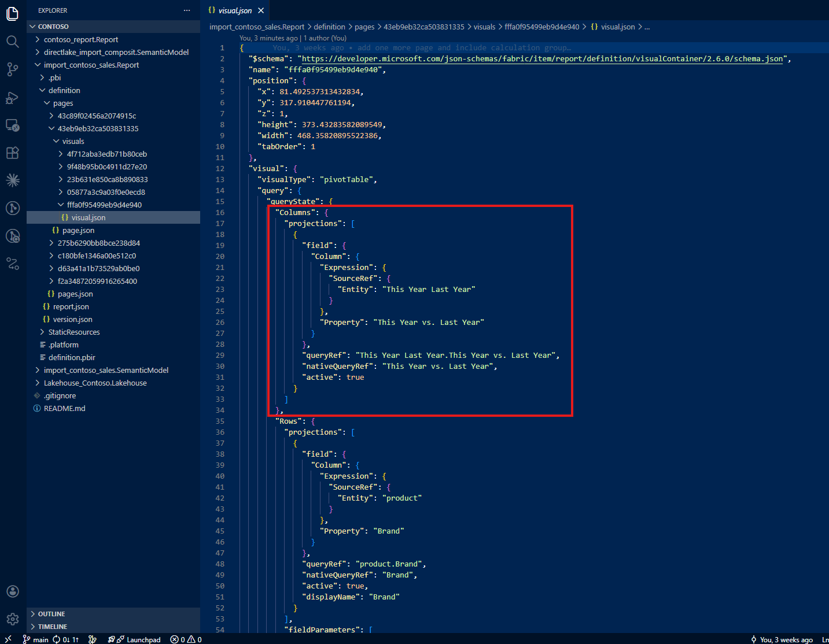The height and width of the screenshot is (644, 829).
Task: Expand the contoso_report.Report folder
Action: coord(113,39)
